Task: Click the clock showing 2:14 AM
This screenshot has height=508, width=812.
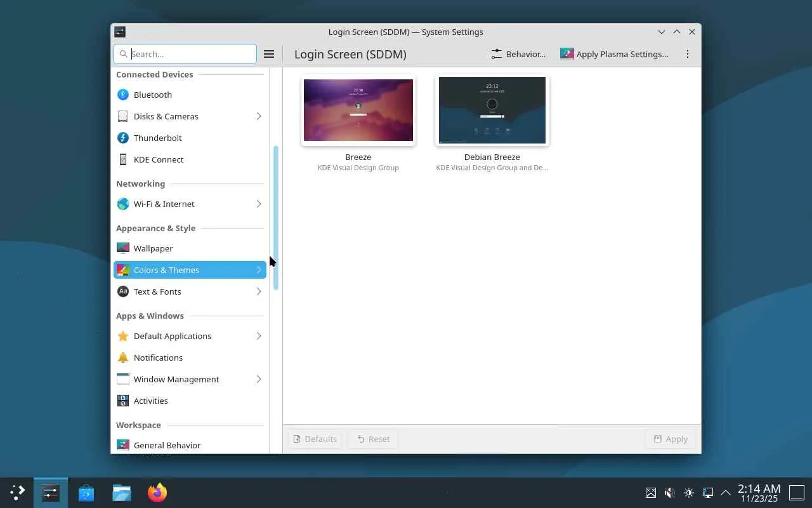Action: pos(759,493)
